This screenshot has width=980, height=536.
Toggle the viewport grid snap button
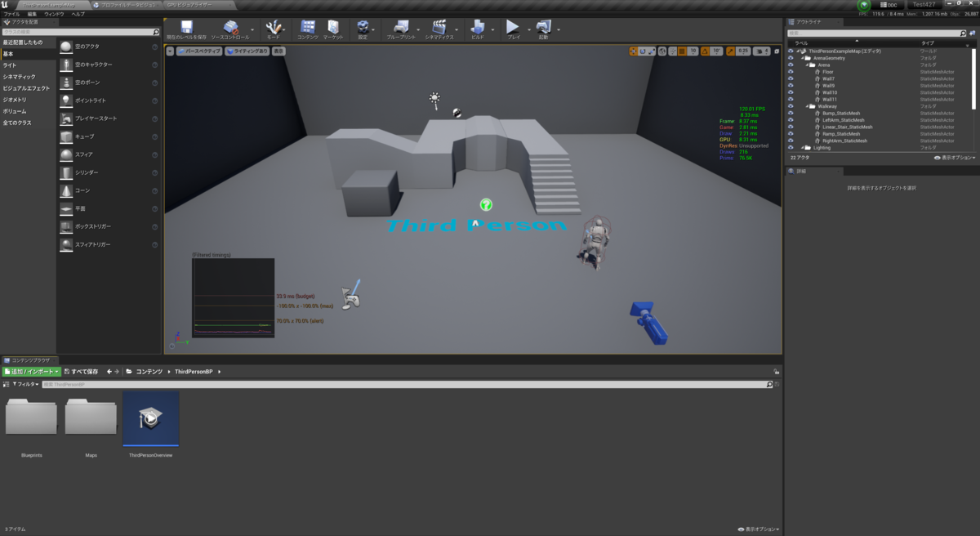pos(684,51)
